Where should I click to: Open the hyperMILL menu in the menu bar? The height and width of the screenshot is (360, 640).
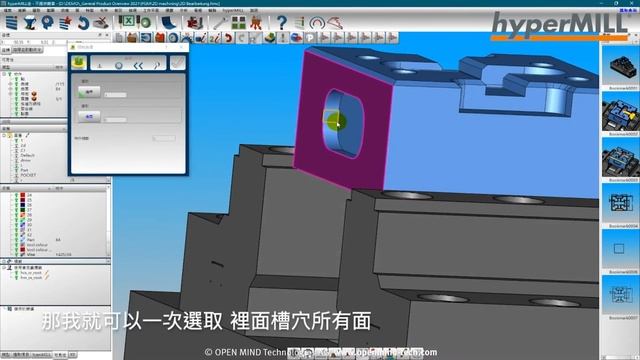click(233, 10)
